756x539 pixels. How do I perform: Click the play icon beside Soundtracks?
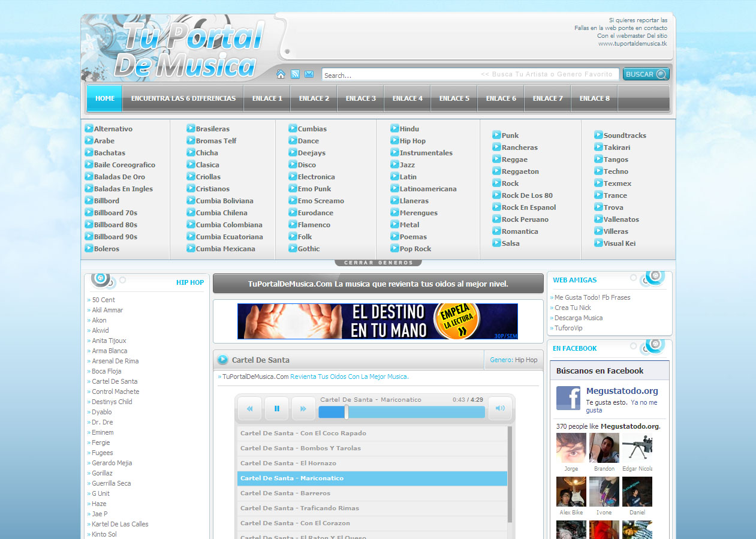pos(598,135)
